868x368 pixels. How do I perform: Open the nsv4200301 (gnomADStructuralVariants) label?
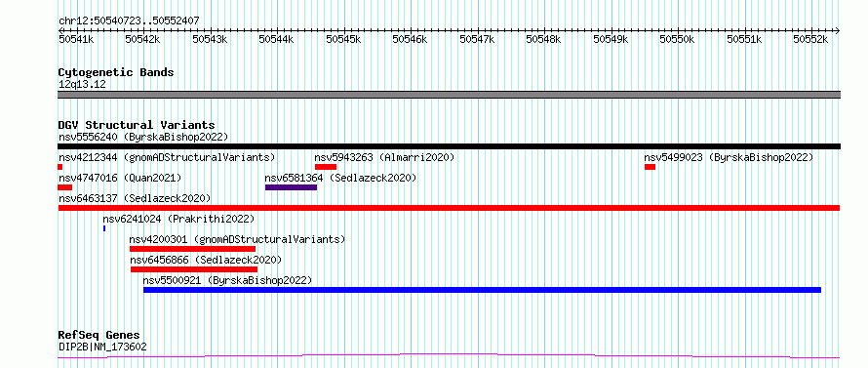tap(238, 239)
